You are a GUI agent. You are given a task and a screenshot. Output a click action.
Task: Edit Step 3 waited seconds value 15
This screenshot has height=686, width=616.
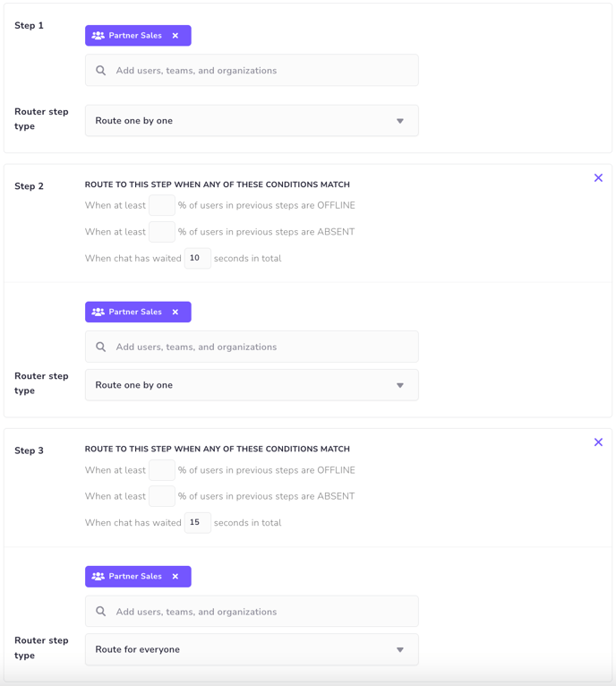tap(197, 522)
